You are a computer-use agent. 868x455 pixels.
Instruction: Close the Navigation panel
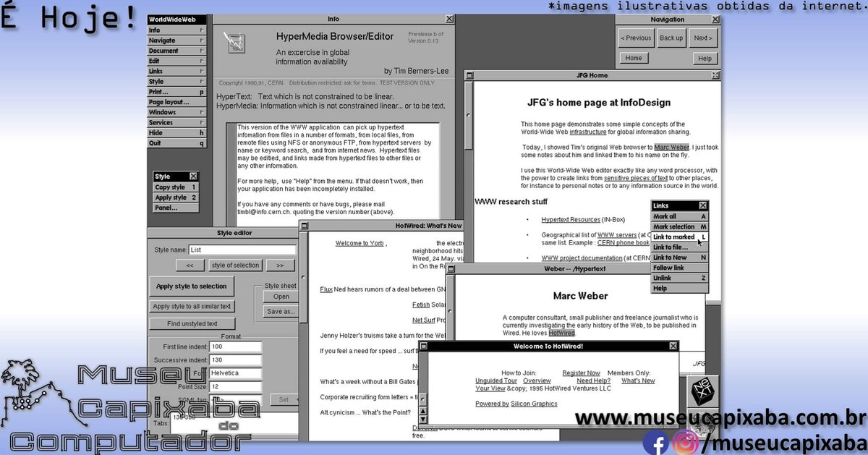pos(715,20)
